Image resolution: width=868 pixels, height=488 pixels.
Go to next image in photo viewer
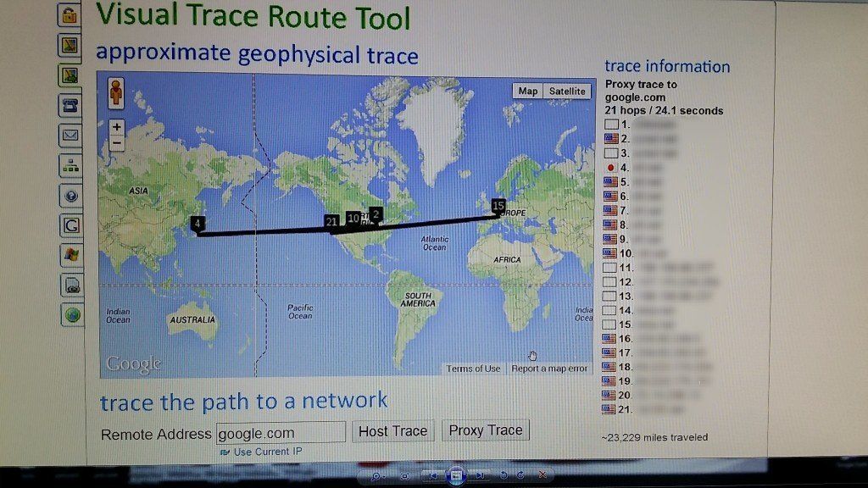pos(480,475)
